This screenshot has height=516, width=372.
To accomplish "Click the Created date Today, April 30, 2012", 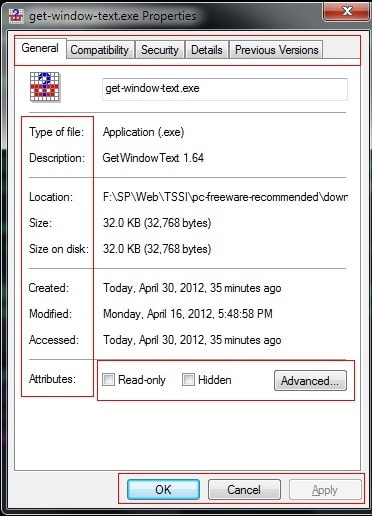I will click(192, 288).
